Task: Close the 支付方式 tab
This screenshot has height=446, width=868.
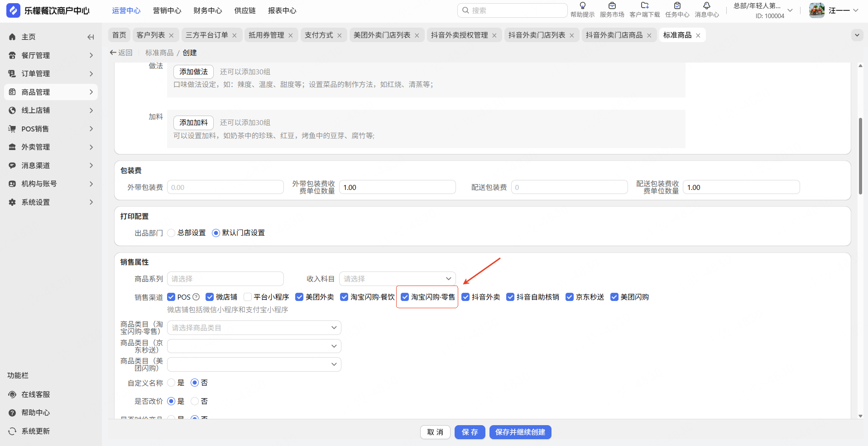Action: pyautogui.click(x=340, y=35)
